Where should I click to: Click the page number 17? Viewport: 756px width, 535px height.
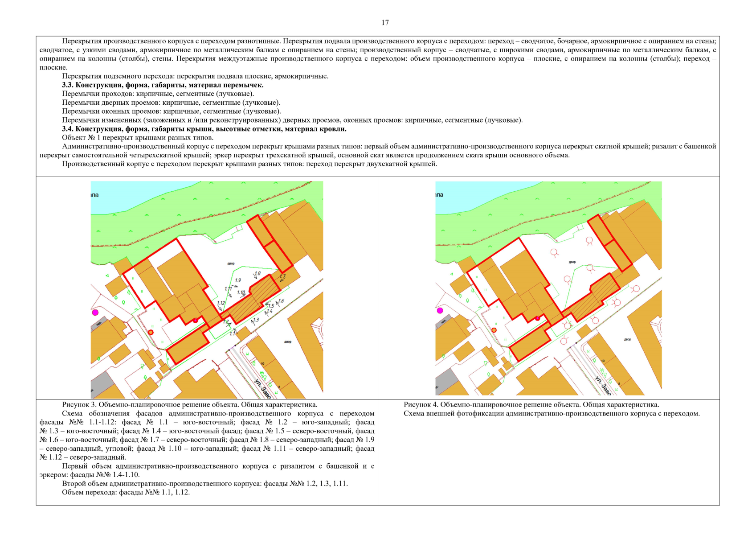pos(385,23)
